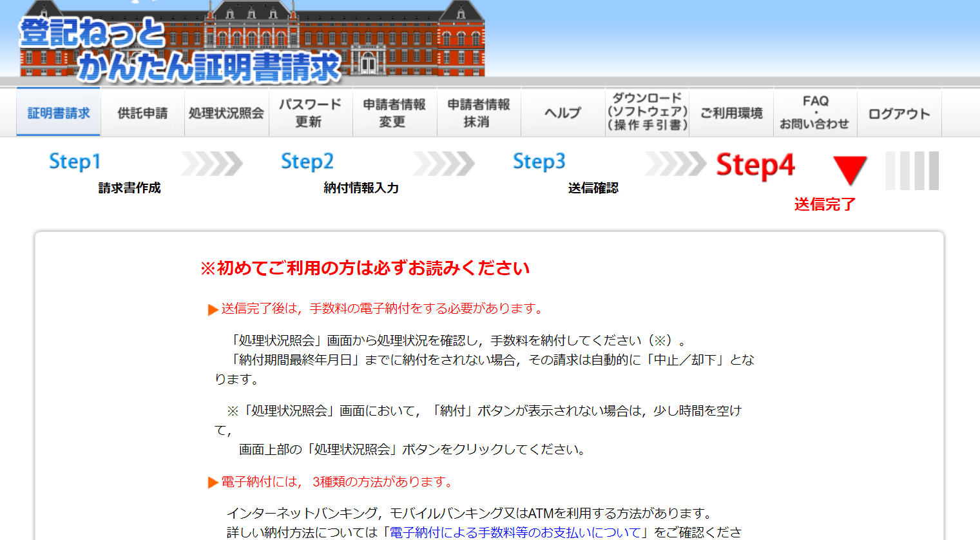Click the orange triangle bullet before 電子納付には
This screenshot has height=540, width=980.
[213, 483]
